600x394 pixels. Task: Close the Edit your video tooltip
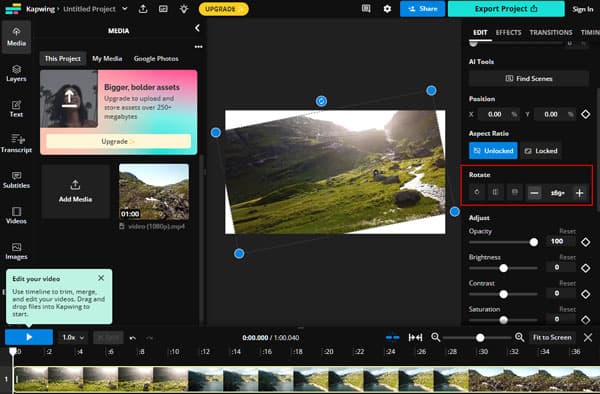101,278
